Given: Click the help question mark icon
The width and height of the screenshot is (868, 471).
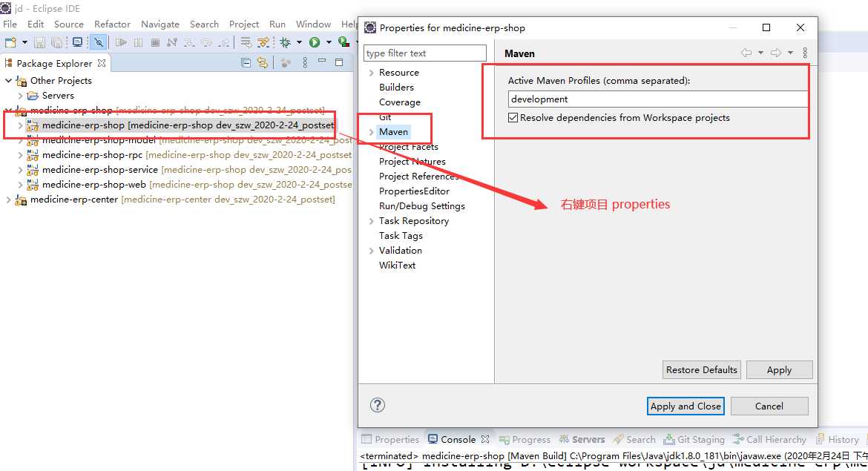Looking at the screenshot, I should coord(378,405).
